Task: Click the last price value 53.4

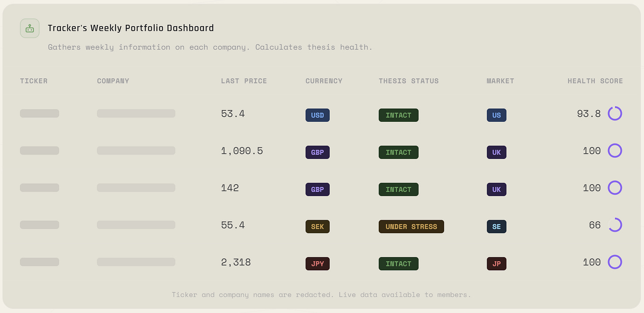Action: pyautogui.click(x=233, y=114)
